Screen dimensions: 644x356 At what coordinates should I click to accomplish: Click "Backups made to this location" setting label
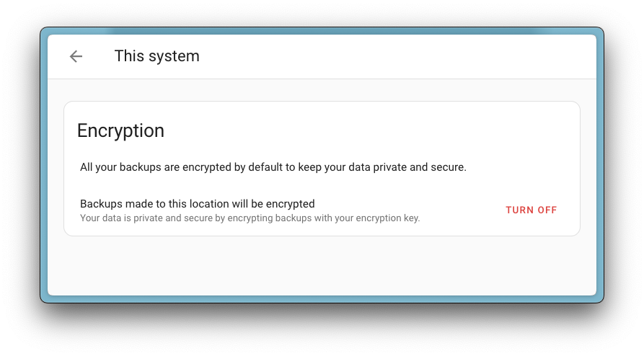coord(197,204)
